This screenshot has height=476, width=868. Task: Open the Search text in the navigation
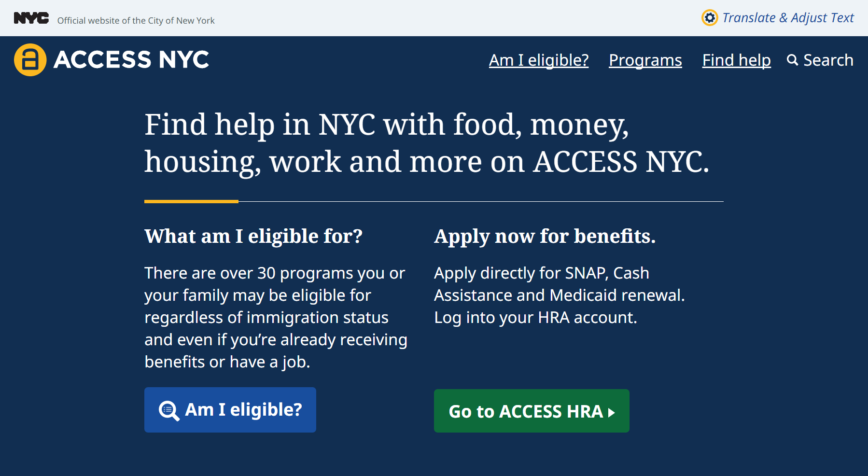click(x=828, y=60)
